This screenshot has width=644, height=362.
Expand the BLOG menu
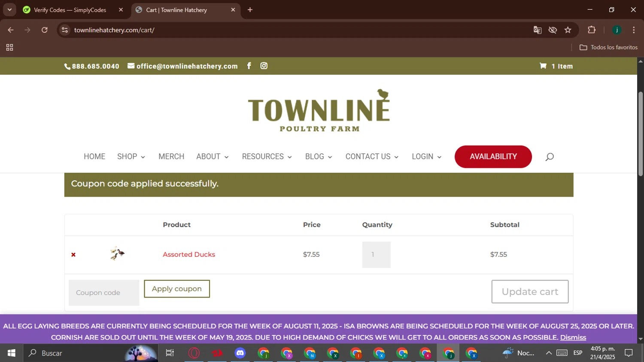(x=319, y=157)
